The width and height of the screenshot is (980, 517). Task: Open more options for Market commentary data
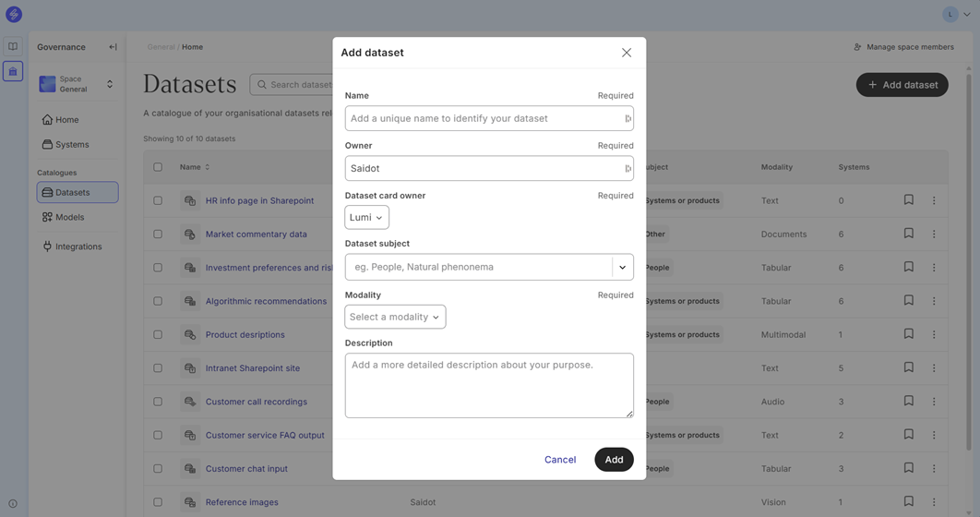[934, 234]
